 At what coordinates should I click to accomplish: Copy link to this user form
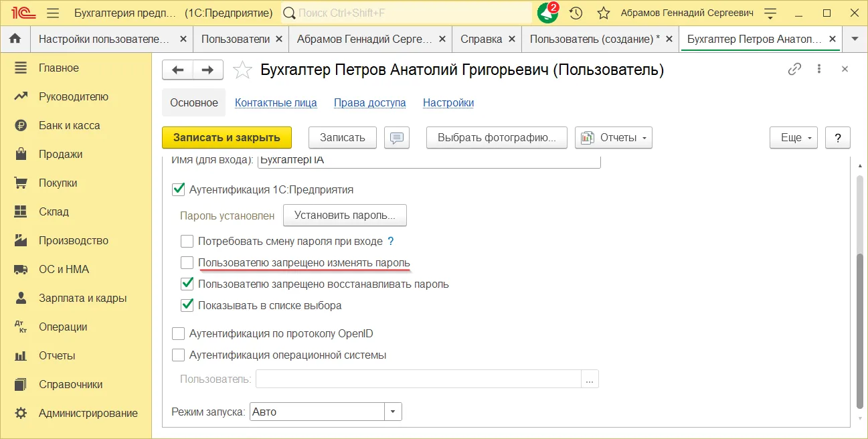794,70
